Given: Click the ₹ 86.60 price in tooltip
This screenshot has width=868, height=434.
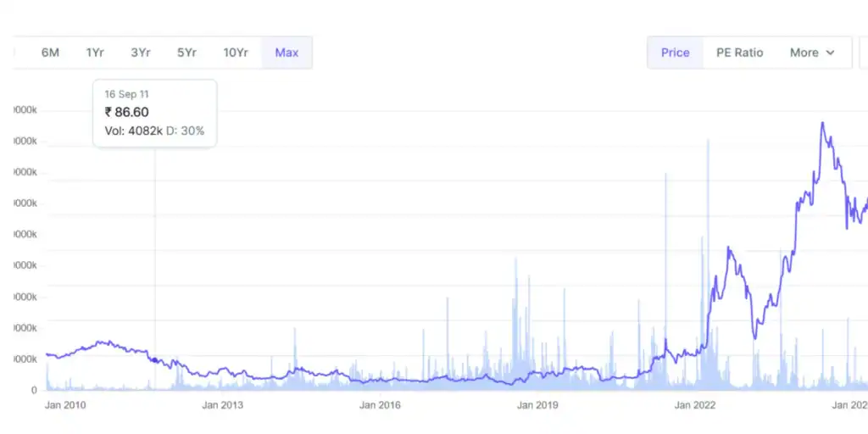Looking at the screenshot, I should [127, 112].
